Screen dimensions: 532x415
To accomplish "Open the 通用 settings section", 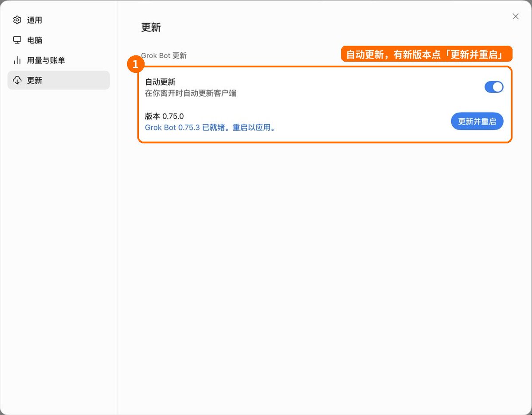I will coord(59,20).
